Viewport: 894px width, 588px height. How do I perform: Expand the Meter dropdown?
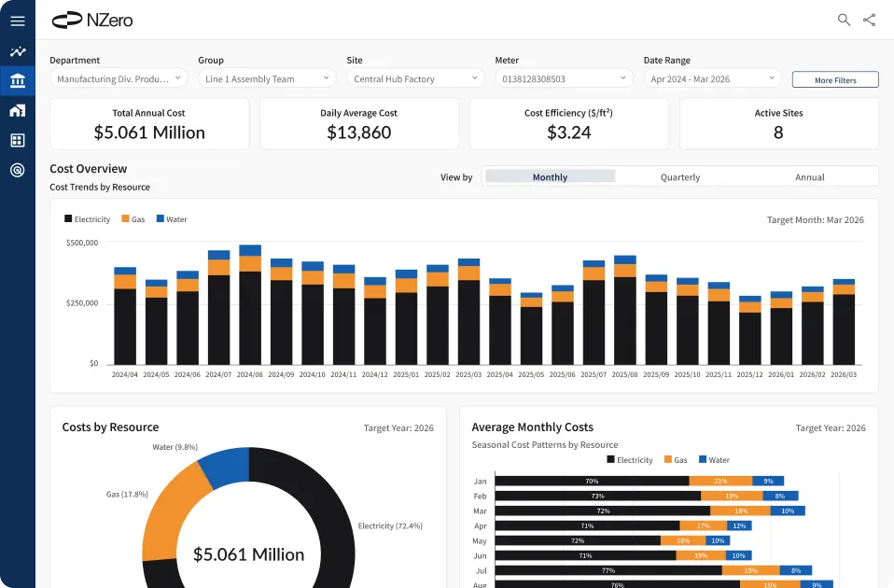coord(564,79)
